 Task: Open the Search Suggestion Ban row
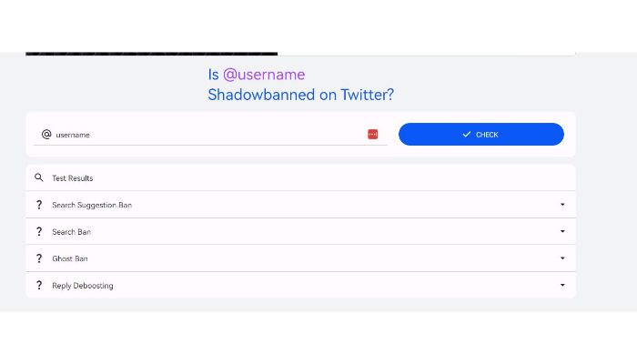[x=300, y=205]
